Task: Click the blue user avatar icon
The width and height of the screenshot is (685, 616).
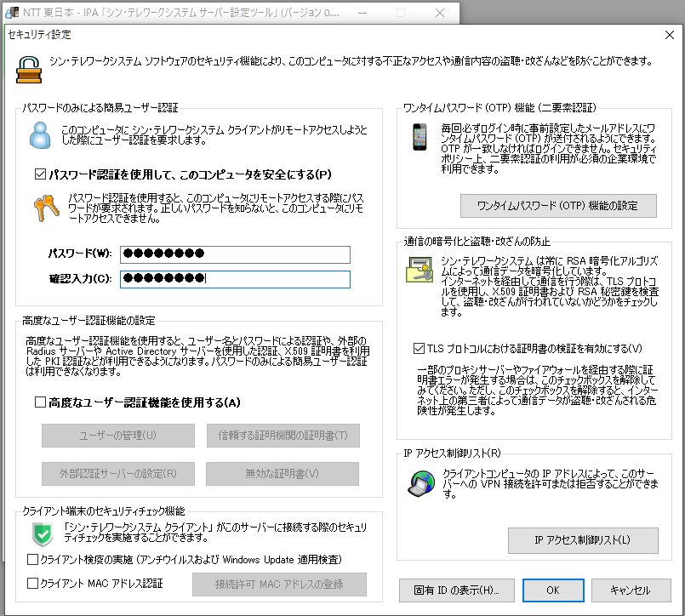Action: pos(40,135)
